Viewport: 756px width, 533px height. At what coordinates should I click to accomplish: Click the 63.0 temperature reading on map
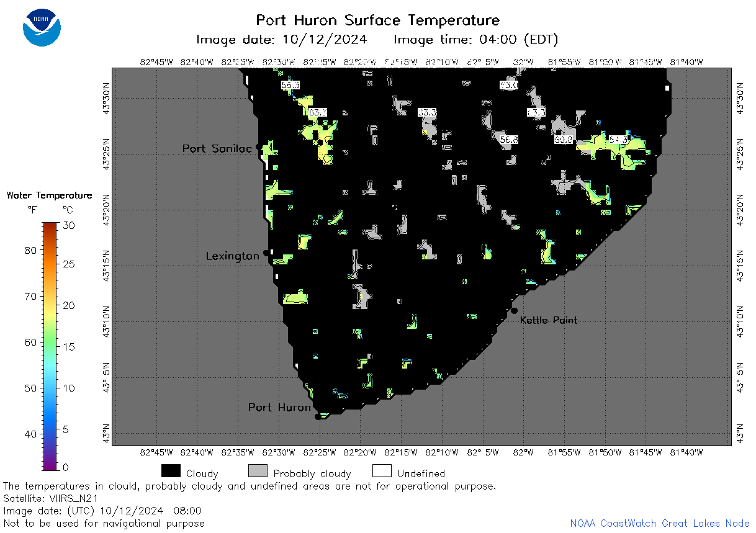click(509, 85)
